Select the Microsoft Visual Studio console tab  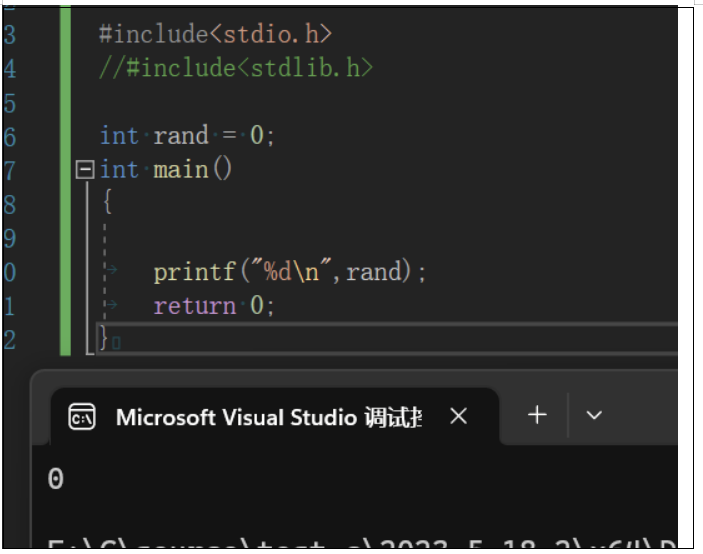click(x=275, y=416)
